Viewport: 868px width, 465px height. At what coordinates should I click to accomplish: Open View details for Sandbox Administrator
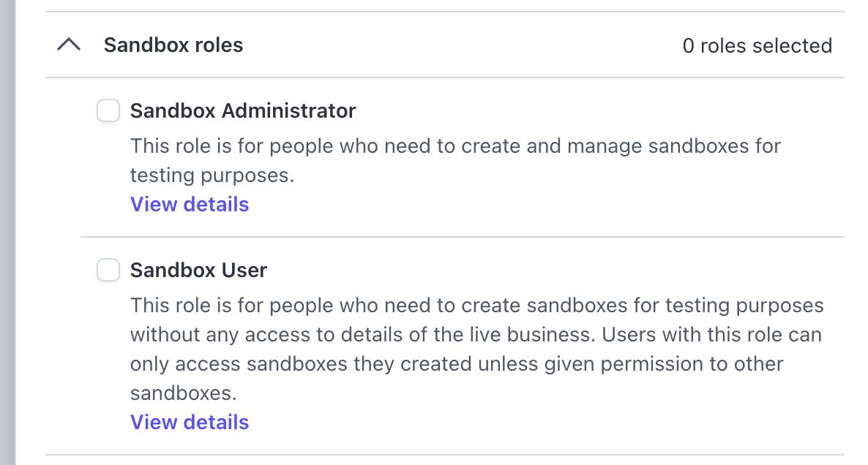click(x=190, y=204)
